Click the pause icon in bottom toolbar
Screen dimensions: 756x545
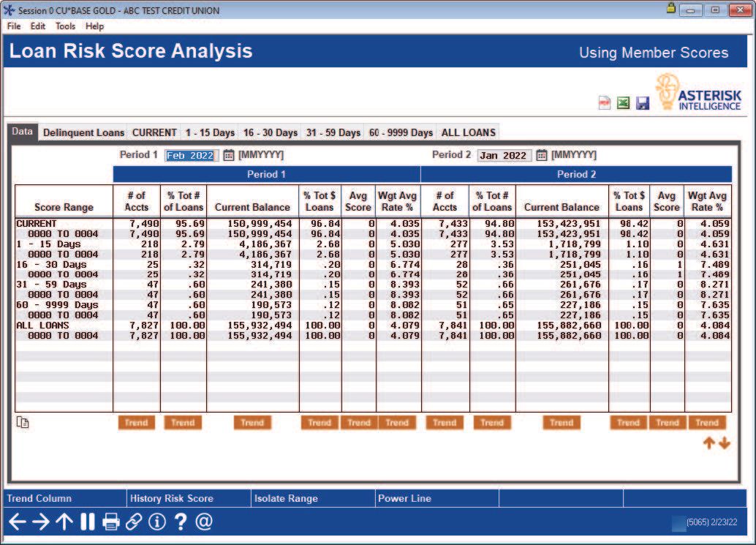tap(88, 522)
